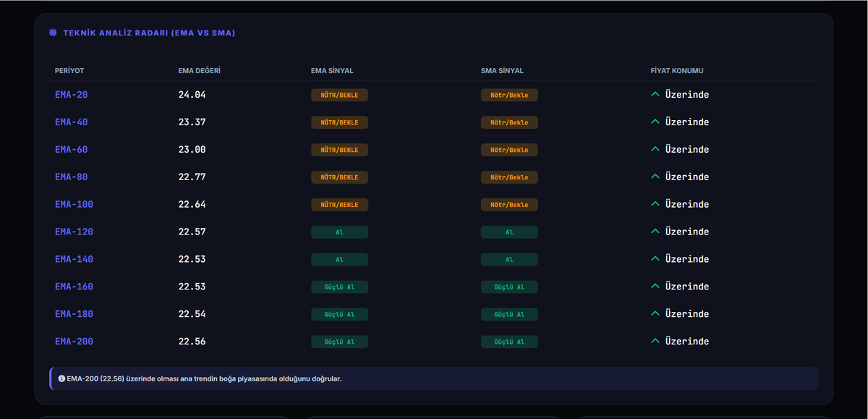The height and width of the screenshot is (419, 868).
Task: Click the EMA signal Al badge for EMA-140
Action: 339,259
